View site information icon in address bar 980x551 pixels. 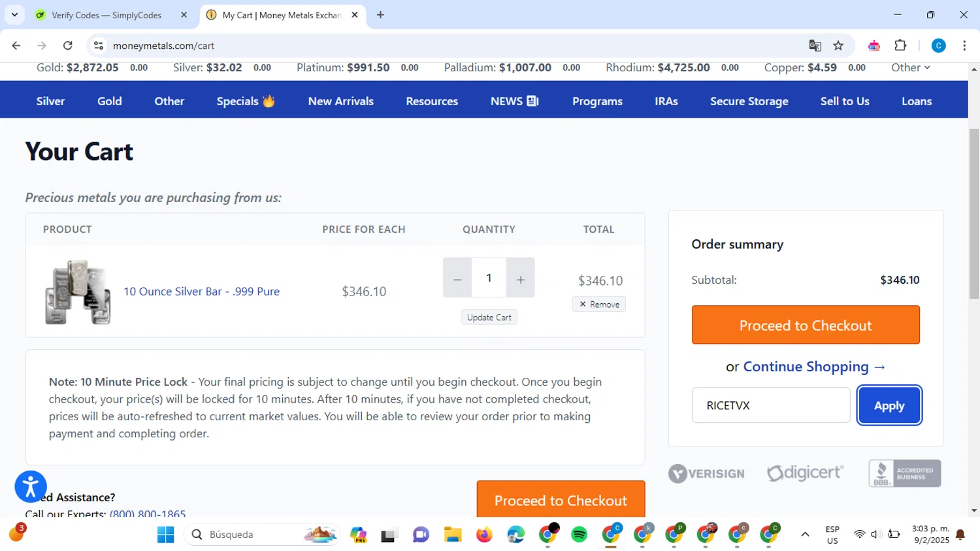[99, 46]
